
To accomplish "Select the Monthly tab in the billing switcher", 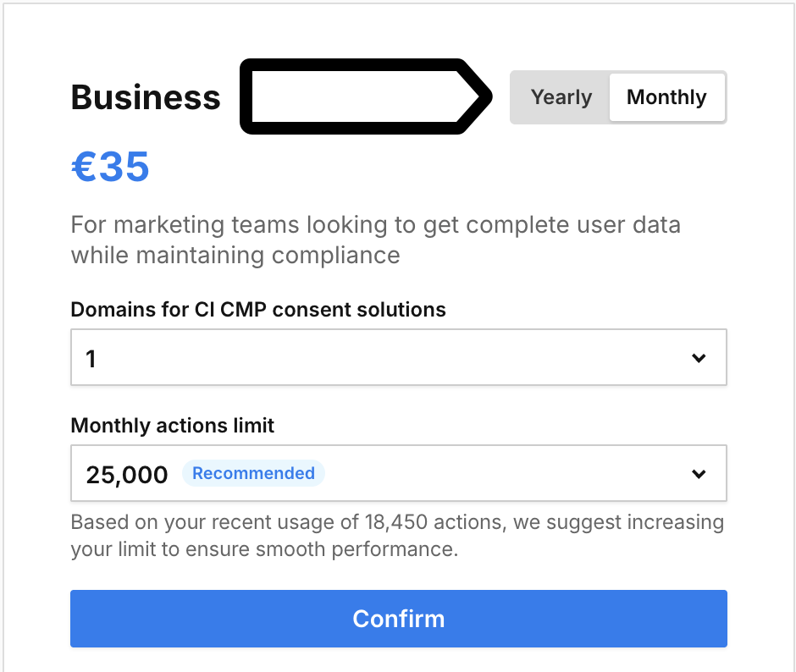I will 666,97.
